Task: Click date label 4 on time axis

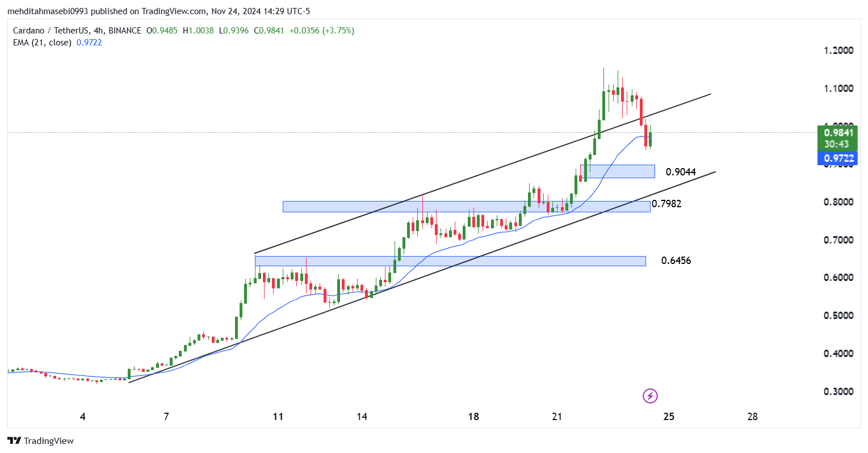Action: (83, 417)
